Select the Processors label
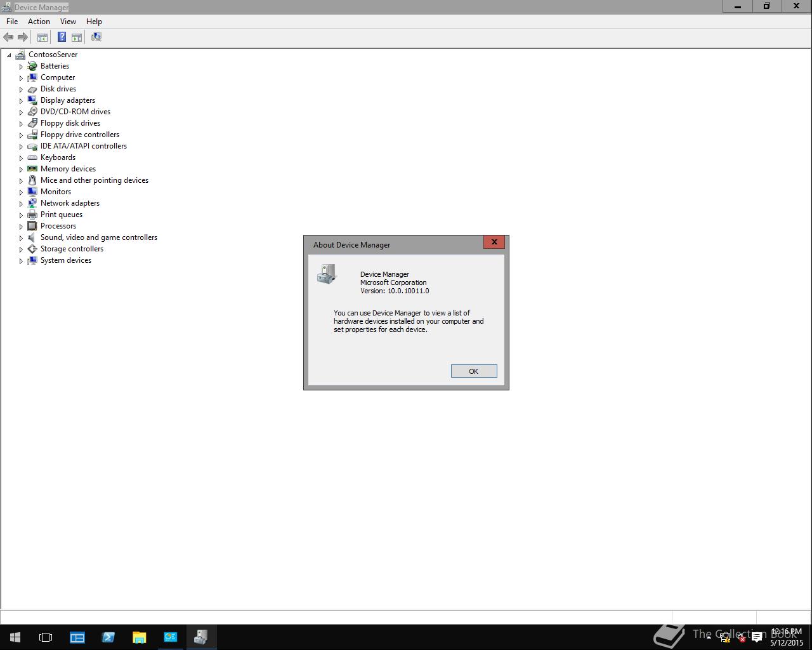This screenshot has height=650, width=812. point(58,226)
